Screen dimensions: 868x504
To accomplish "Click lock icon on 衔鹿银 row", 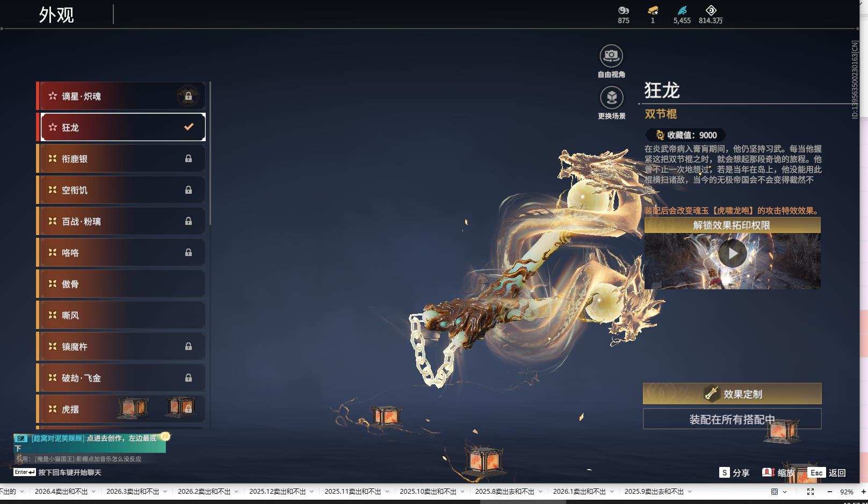I will coord(189,158).
